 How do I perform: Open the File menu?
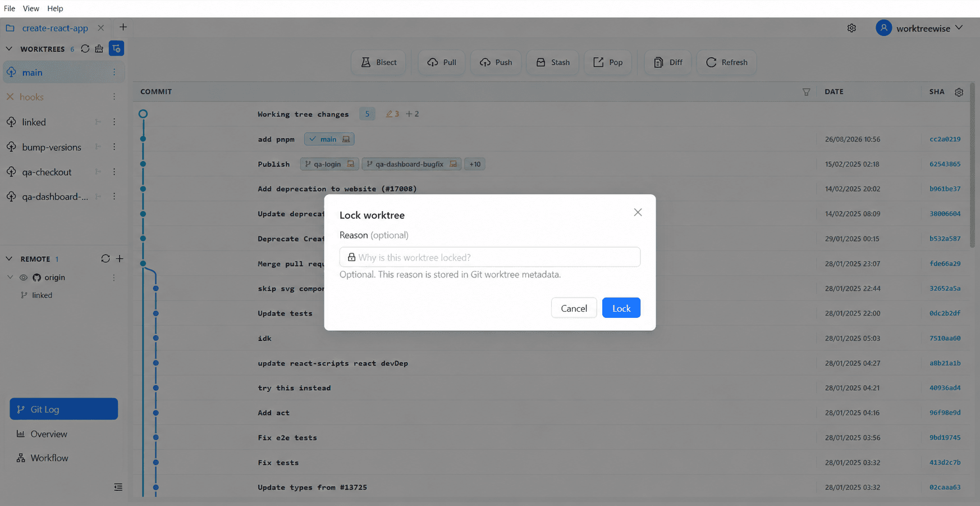10,8
